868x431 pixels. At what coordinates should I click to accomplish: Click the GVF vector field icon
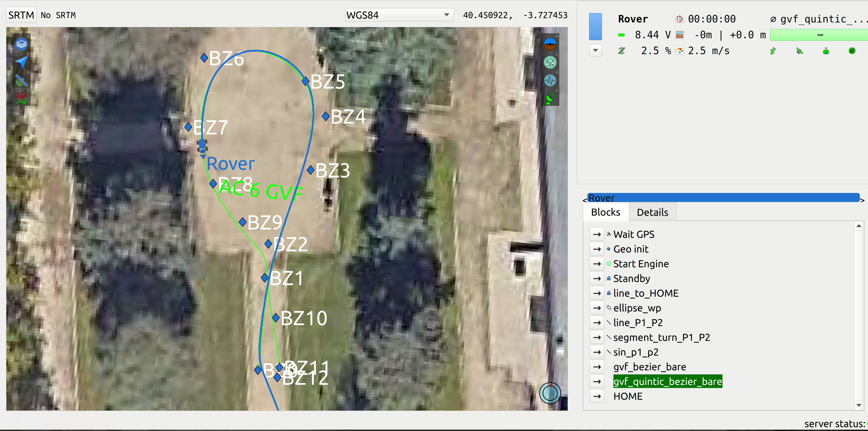(21, 98)
